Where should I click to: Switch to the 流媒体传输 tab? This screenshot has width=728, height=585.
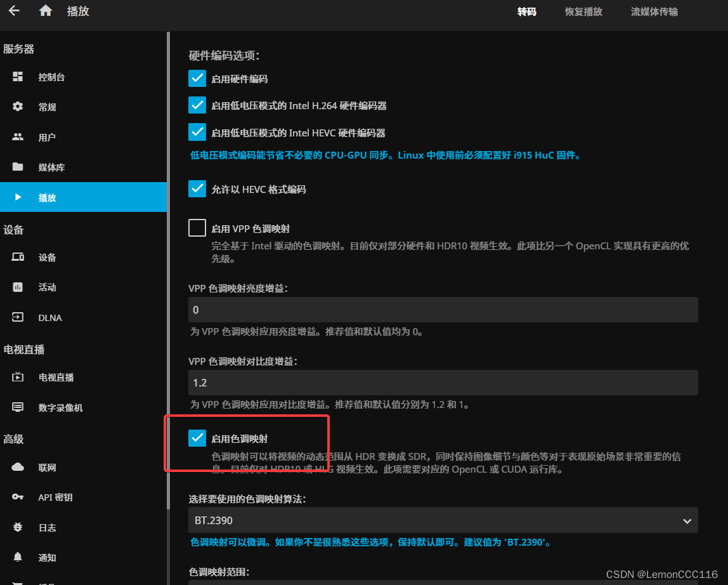654,11
